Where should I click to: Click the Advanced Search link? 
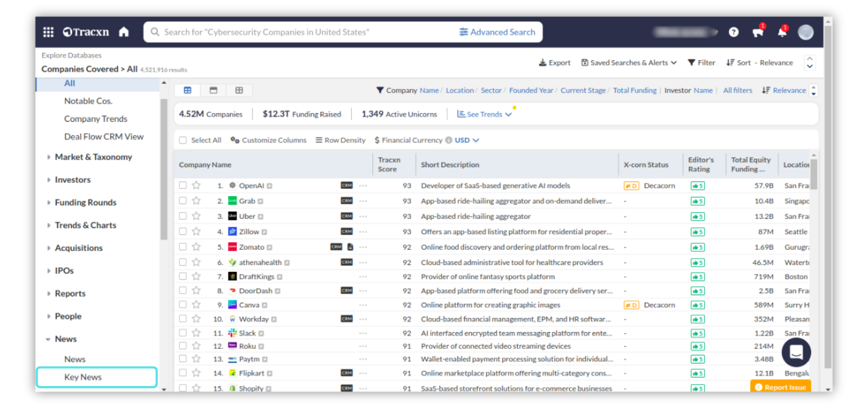[x=497, y=32]
